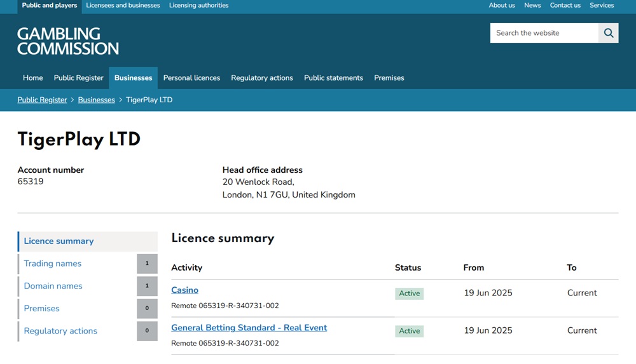
Task: Click the Gambling Commission logo
Action: tap(68, 41)
